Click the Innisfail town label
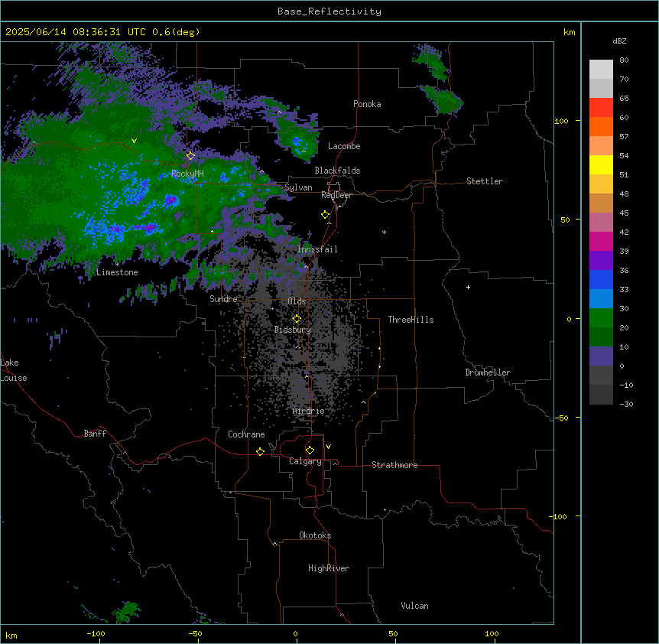This screenshot has width=659, height=644. click(317, 249)
